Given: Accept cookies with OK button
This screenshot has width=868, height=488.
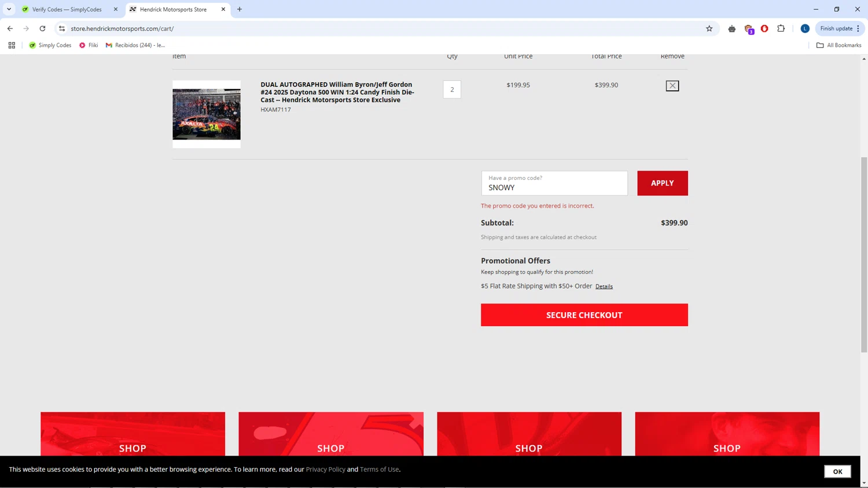Looking at the screenshot, I should (x=837, y=471).
